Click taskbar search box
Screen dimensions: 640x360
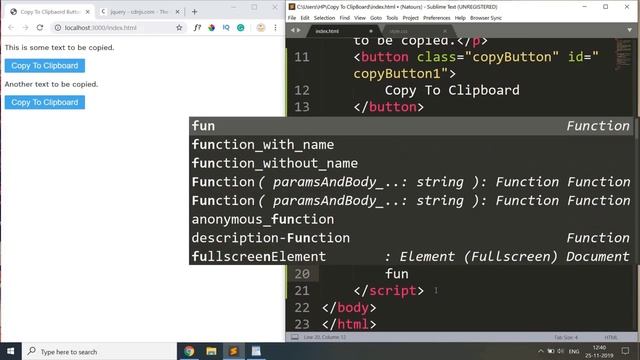tap(99, 351)
